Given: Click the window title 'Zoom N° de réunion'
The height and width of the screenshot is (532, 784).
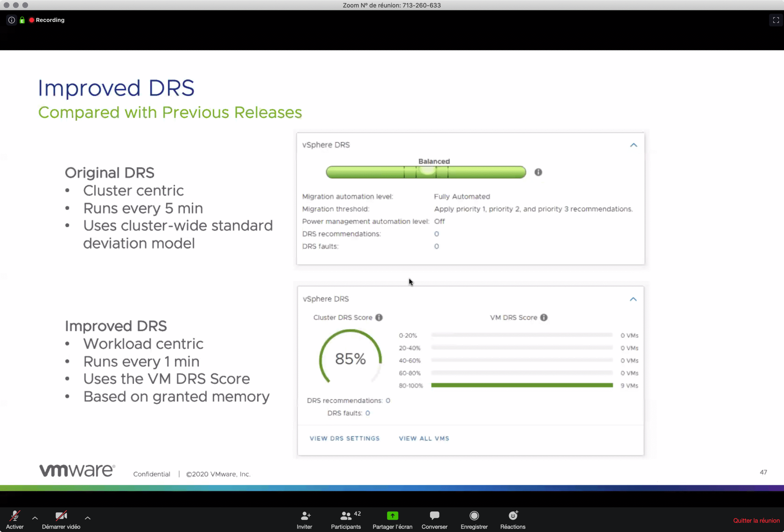Looking at the screenshot, I should click(x=392, y=5).
